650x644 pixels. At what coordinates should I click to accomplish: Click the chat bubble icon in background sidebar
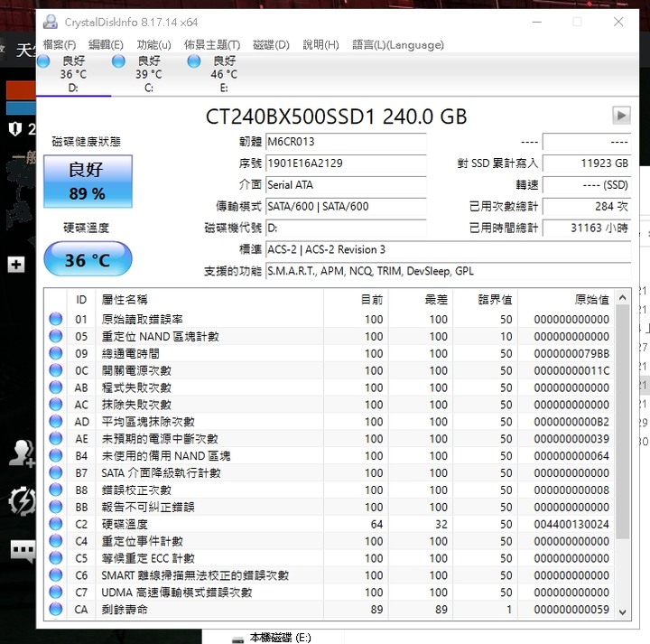pyautogui.click(x=23, y=551)
